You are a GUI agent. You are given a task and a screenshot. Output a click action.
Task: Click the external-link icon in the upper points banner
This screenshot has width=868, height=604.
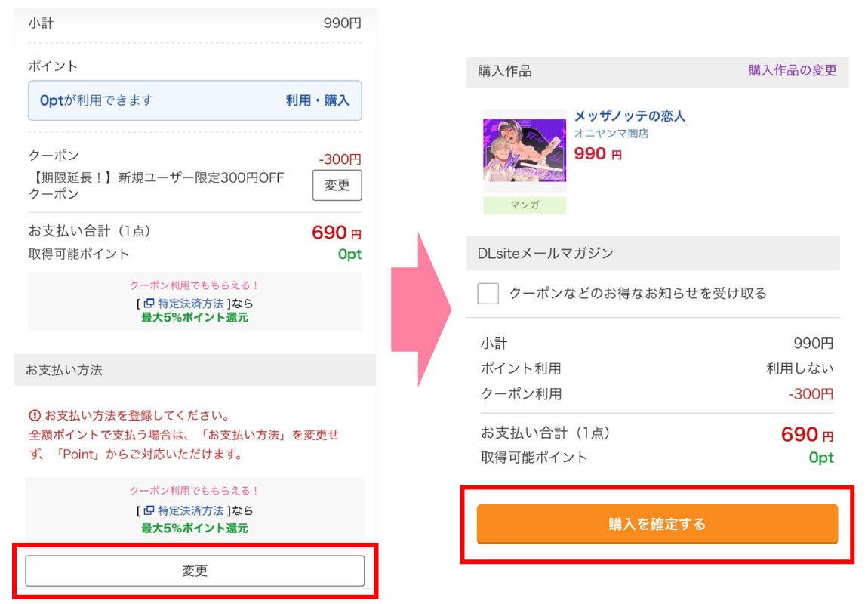click(149, 303)
